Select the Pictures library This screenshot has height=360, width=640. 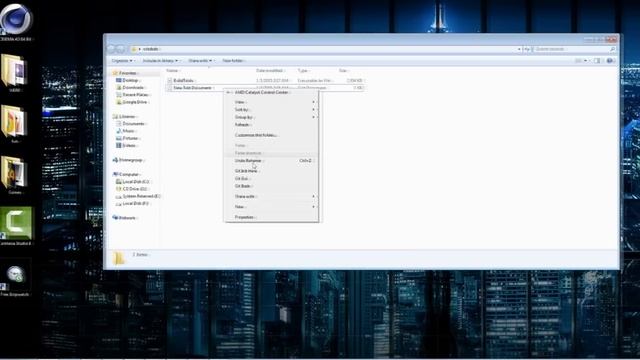coord(128,138)
